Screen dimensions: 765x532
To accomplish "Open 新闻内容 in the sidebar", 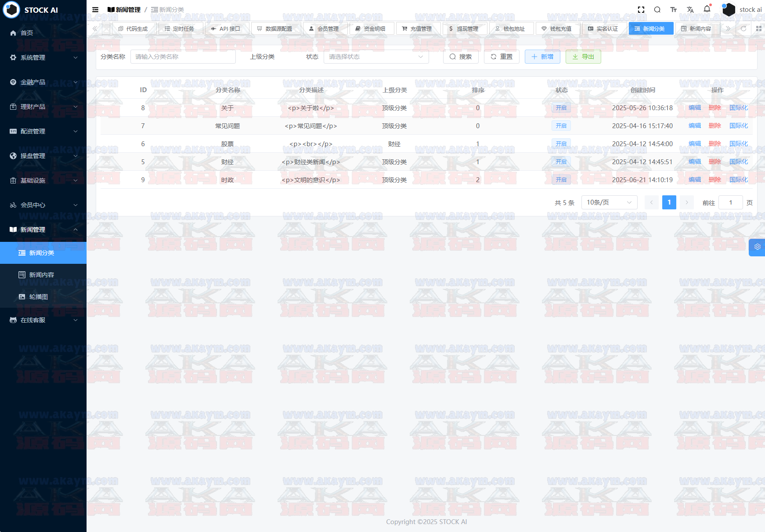I will pos(42,275).
